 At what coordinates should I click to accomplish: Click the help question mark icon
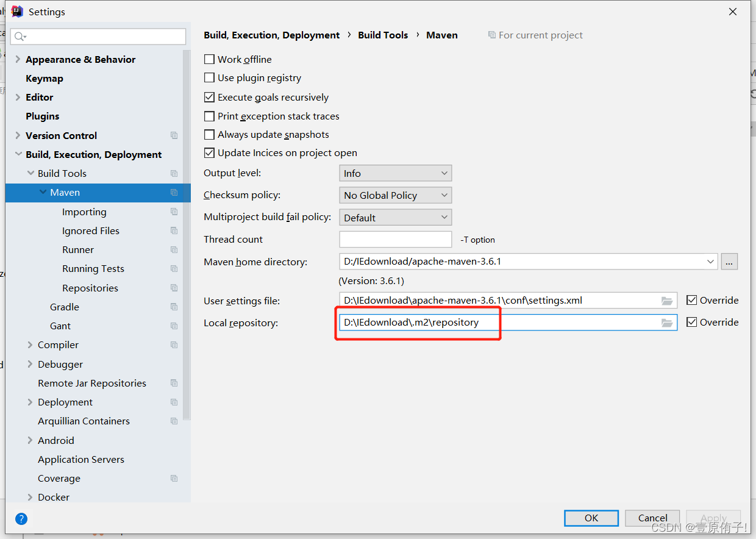pyautogui.click(x=21, y=519)
